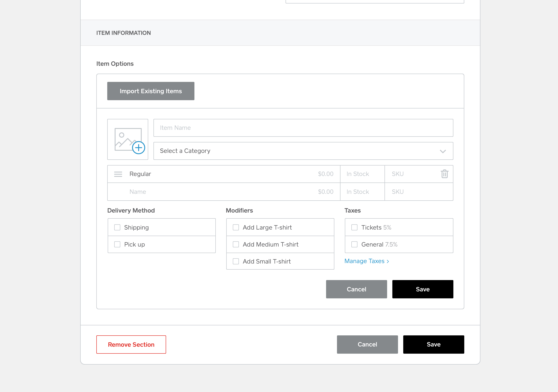The height and width of the screenshot is (392, 558).
Task: Click Import Existing Items button
Action: click(151, 91)
